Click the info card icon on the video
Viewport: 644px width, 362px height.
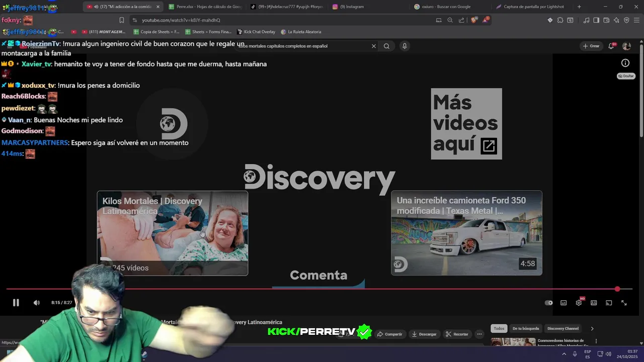point(625,63)
